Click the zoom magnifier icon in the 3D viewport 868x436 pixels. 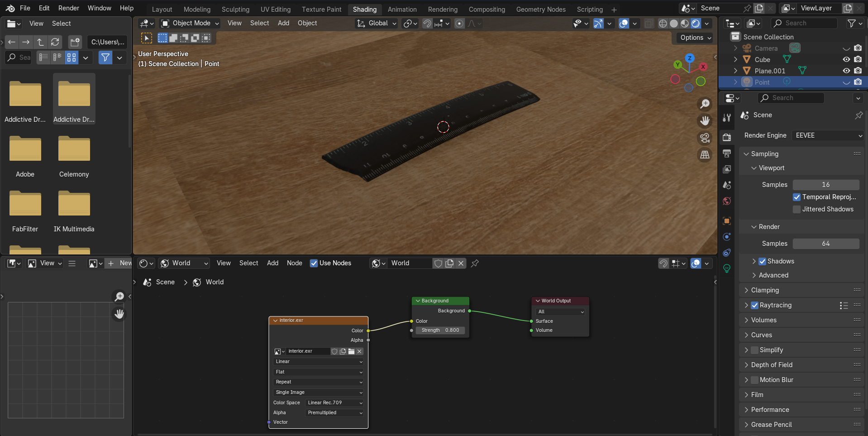[x=705, y=104]
